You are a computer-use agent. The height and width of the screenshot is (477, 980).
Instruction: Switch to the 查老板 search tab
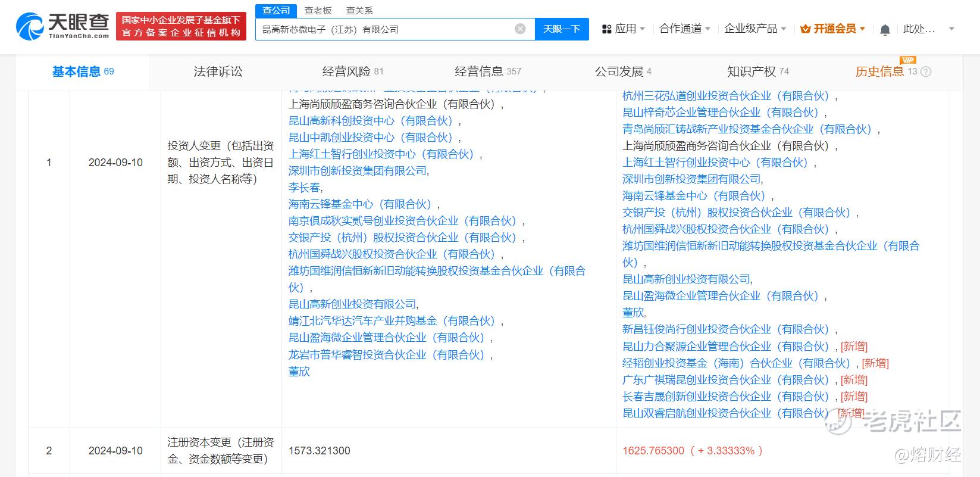click(318, 11)
